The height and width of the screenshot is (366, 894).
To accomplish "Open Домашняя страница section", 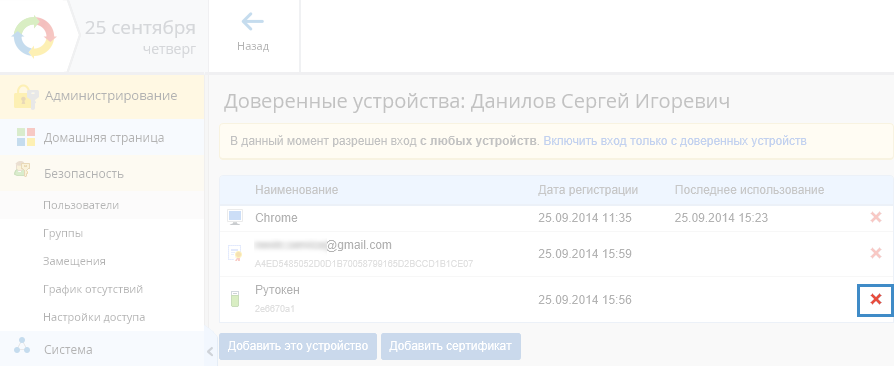I will click(x=102, y=137).
